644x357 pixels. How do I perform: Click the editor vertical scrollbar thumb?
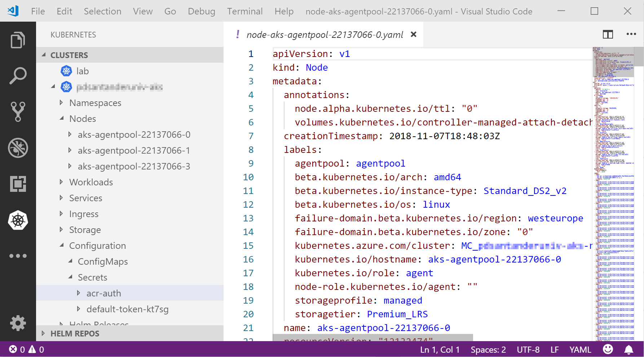pyautogui.click(x=639, y=57)
